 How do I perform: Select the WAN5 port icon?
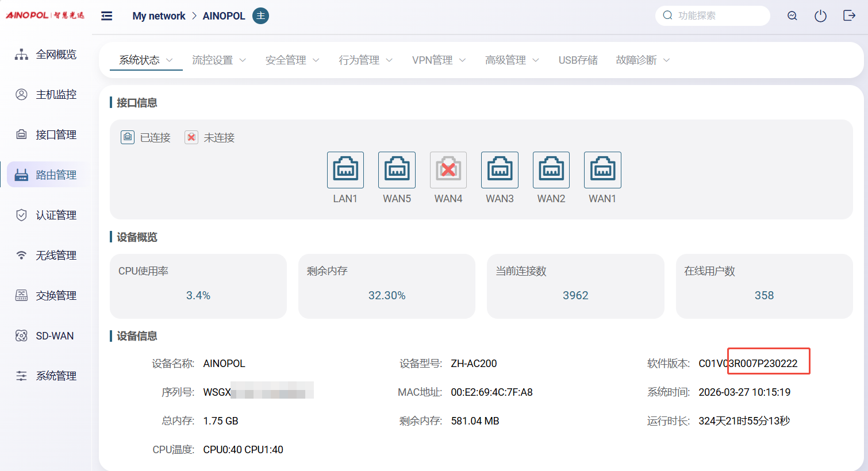click(x=397, y=170)
